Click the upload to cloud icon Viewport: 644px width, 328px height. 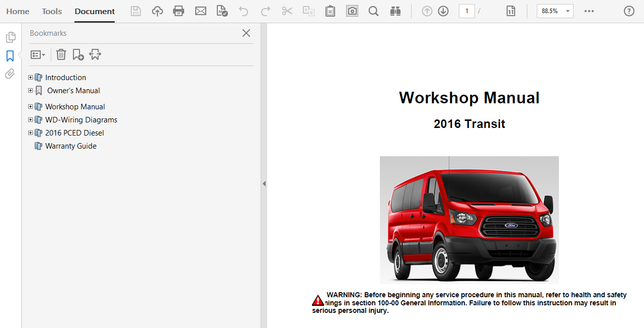coord(157,11)
